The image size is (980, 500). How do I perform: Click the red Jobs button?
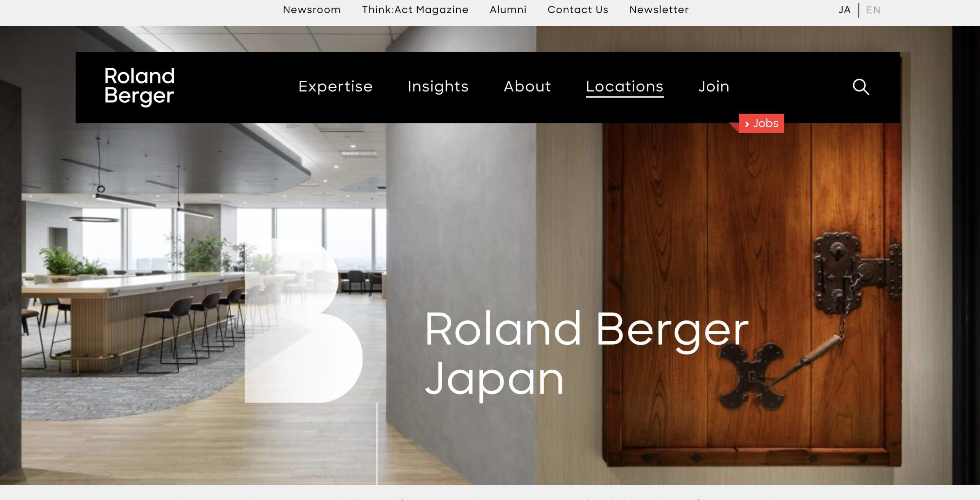point(761,123)
